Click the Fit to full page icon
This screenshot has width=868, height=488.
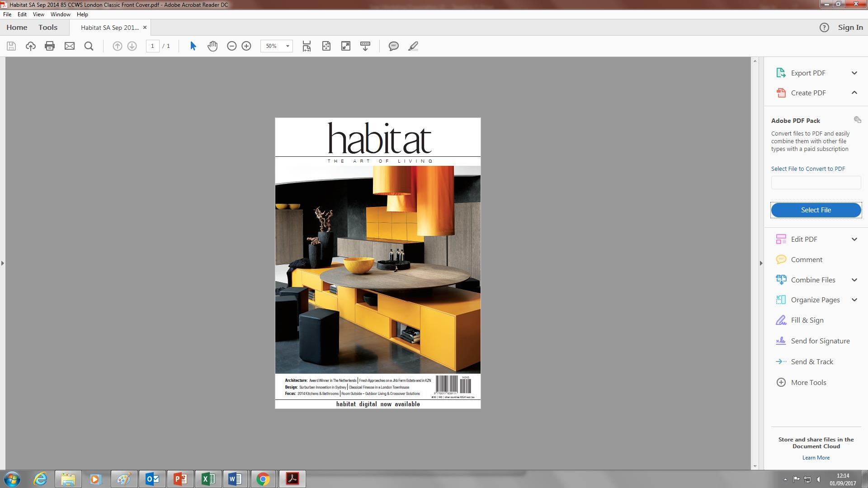tap(326, 46)
